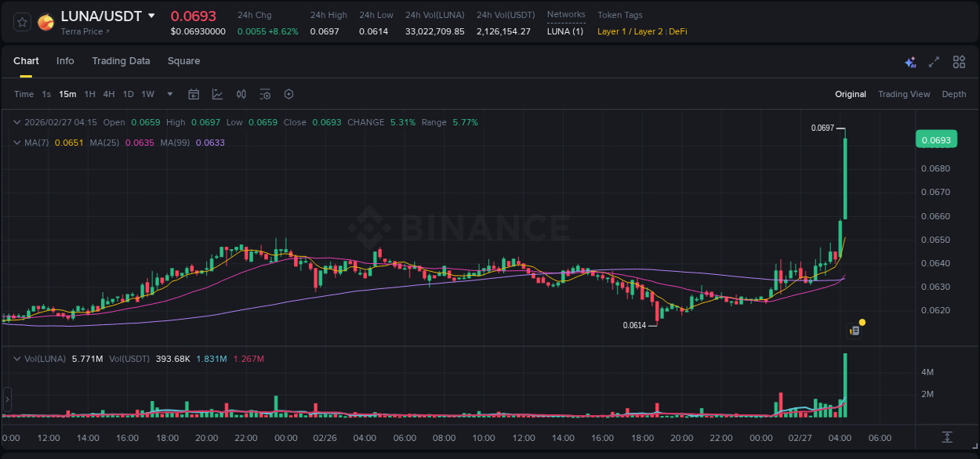The image size is (980, 459).
Task: Open chart settings via the hexagon icon
Action: coord(289,93)
